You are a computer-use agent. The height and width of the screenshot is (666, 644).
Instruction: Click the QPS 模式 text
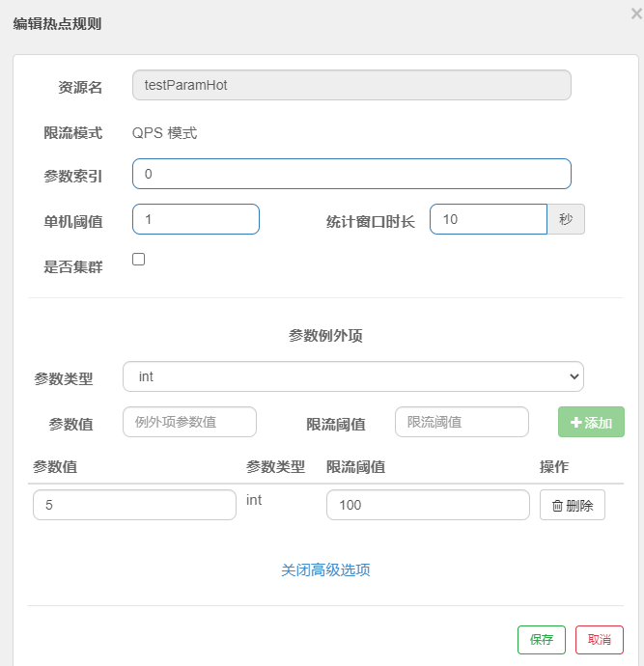coord(164,133)
